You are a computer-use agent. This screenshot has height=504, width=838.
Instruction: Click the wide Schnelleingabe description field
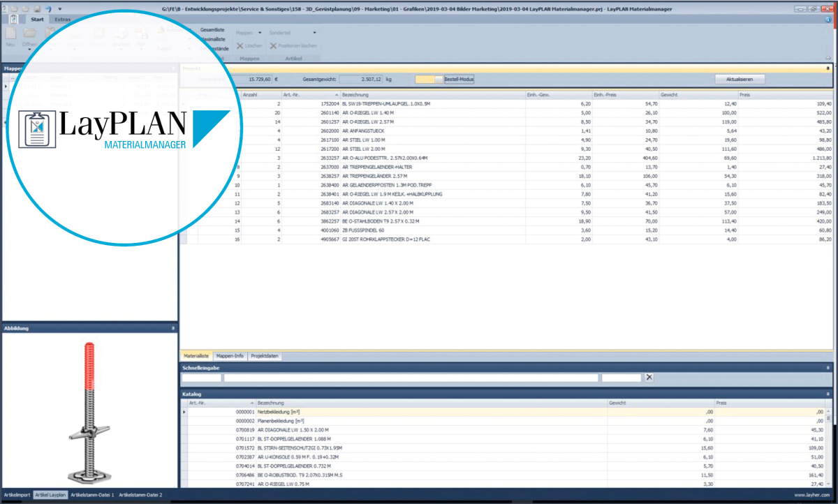[x=411, y=378]
